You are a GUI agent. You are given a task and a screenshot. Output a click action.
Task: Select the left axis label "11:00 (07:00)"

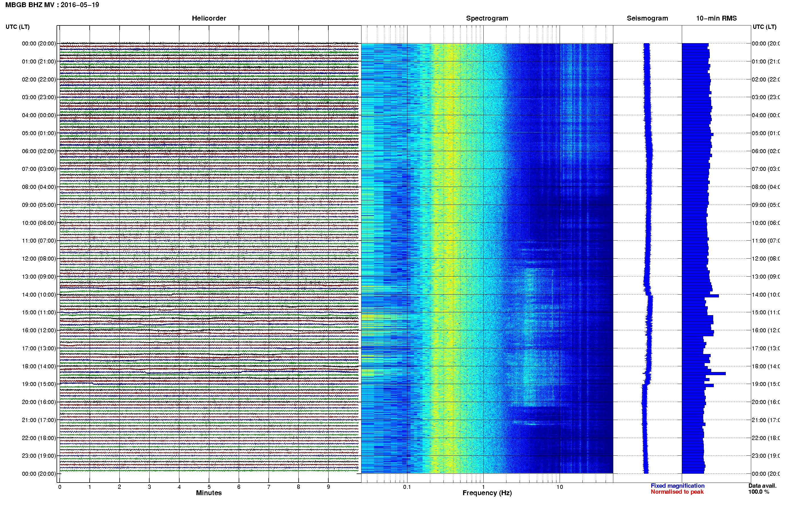39,241
